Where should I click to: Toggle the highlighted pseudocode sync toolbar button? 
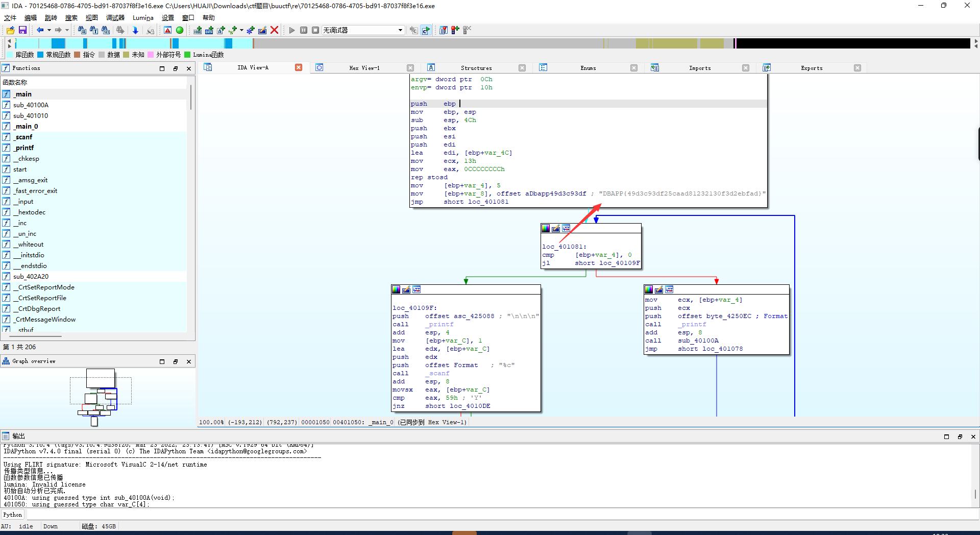[426, 30]
